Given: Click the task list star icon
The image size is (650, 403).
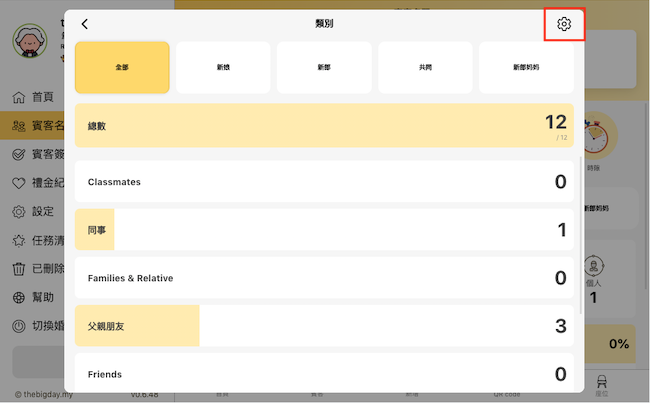Looking at the screenshot, I should point(19,241).
